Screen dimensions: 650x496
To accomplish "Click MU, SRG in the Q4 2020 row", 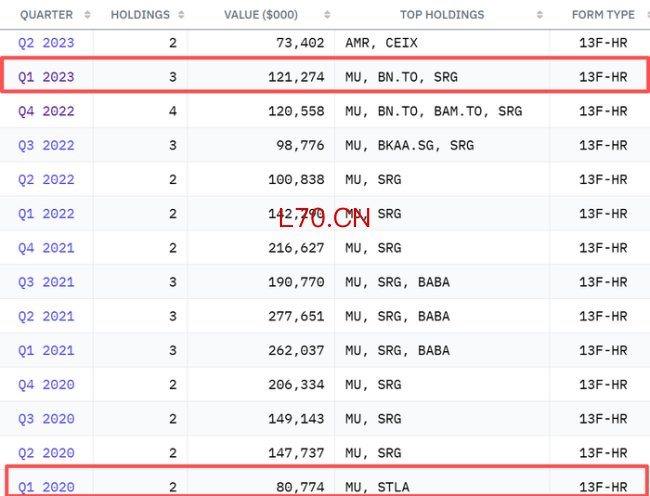I will tap(373, 385).
